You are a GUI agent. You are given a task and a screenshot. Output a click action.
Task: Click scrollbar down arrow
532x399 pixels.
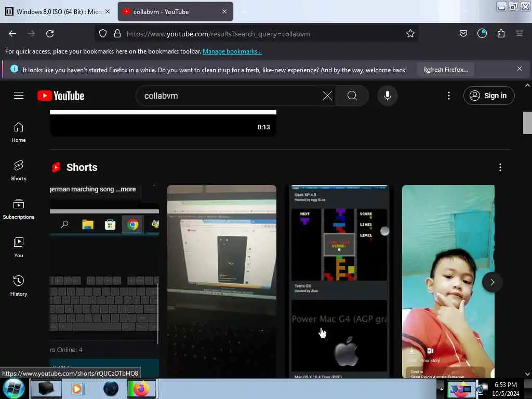pyautogui.click(x=527, y=374)
